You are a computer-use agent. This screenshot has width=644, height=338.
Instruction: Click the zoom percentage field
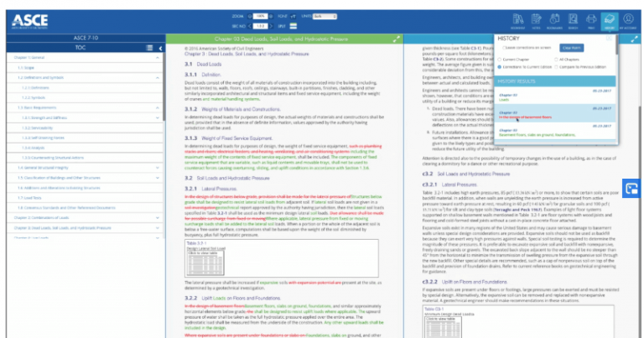(x=260, y=17)
